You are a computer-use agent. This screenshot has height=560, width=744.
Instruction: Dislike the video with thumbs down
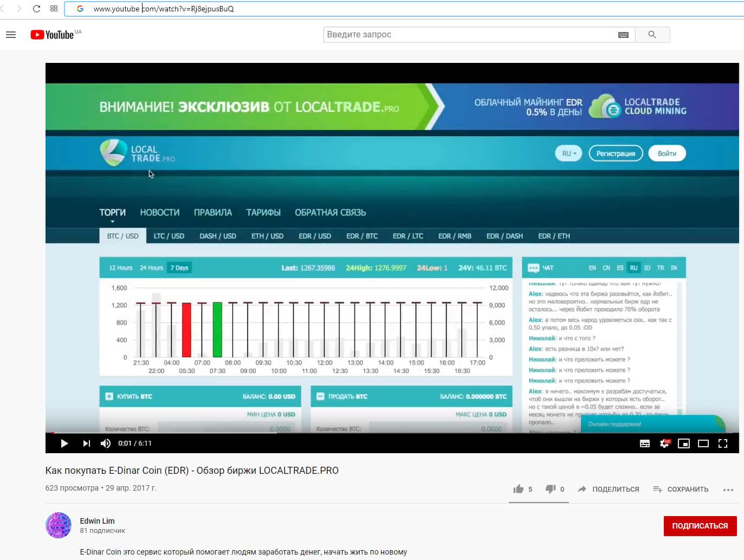tap(551, 489)
